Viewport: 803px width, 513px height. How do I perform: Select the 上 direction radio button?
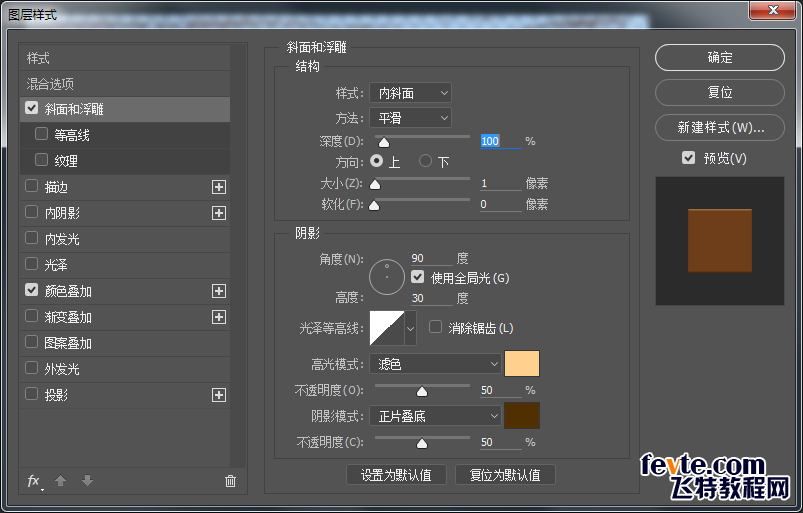pyautogui.click(x=377, y=161)
